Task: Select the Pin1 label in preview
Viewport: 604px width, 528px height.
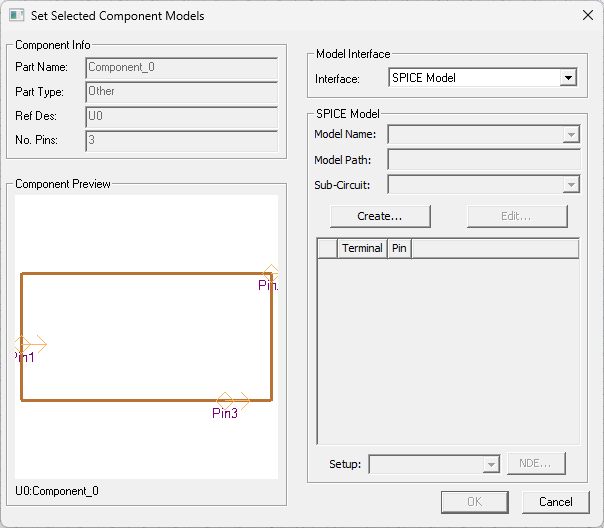Action: click(25, 357)
